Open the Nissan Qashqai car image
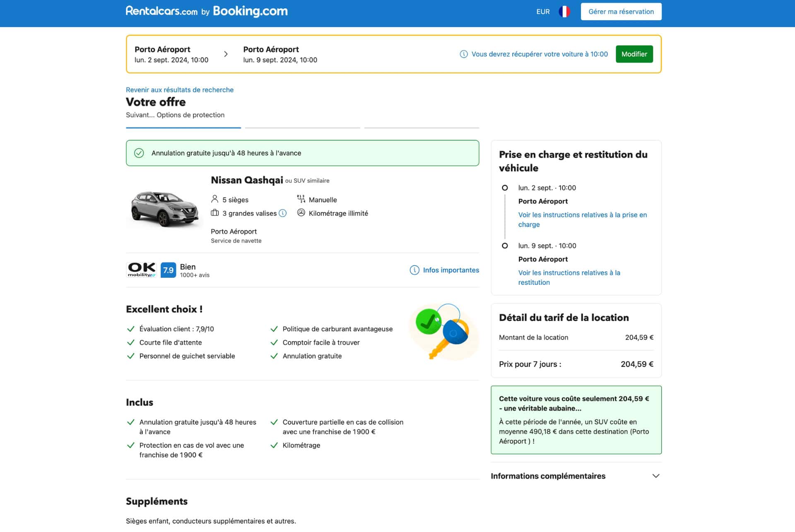 click(x=164, y=209)
